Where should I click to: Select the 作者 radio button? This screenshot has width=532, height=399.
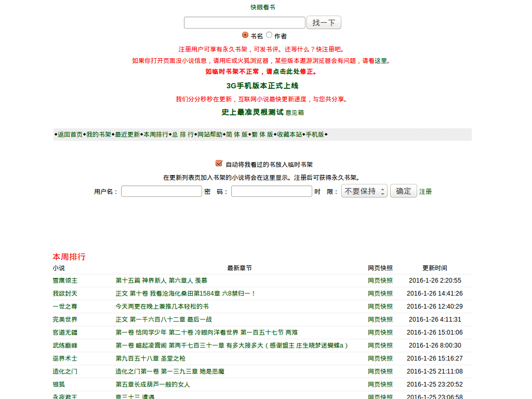pos(269,35)
